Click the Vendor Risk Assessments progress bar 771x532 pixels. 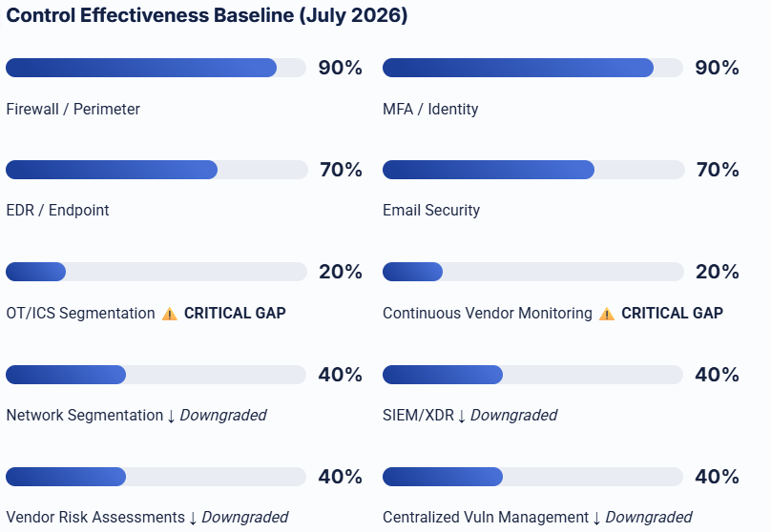[156, 477]
